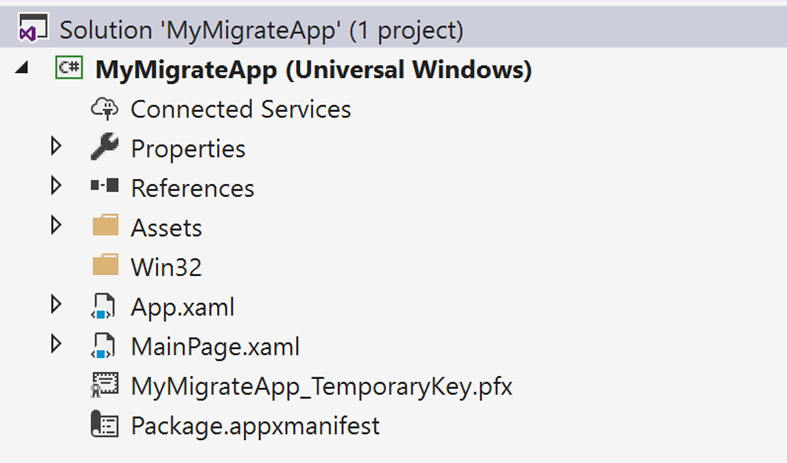This screenshot has height=463, width=788.
Task: Click the Connected Services cloud icon
Action: pyautogui.click(x=105, y=109)
